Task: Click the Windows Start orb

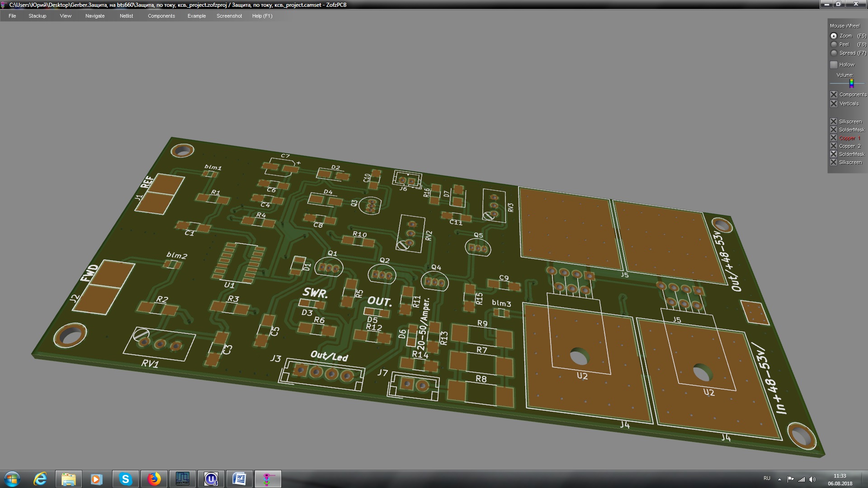Action: coord(12,479)
